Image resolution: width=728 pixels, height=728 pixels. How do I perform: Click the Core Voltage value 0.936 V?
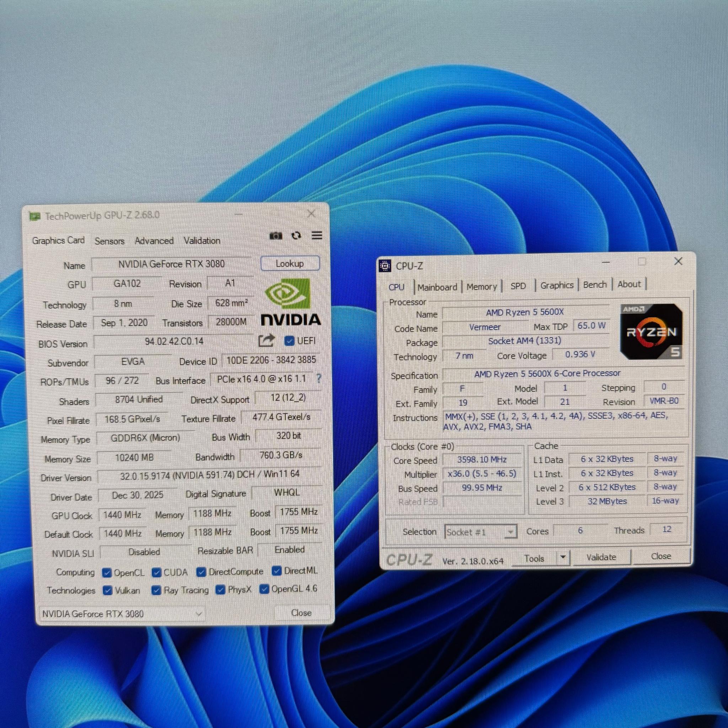pyautogui.click(x=580, y=354)
